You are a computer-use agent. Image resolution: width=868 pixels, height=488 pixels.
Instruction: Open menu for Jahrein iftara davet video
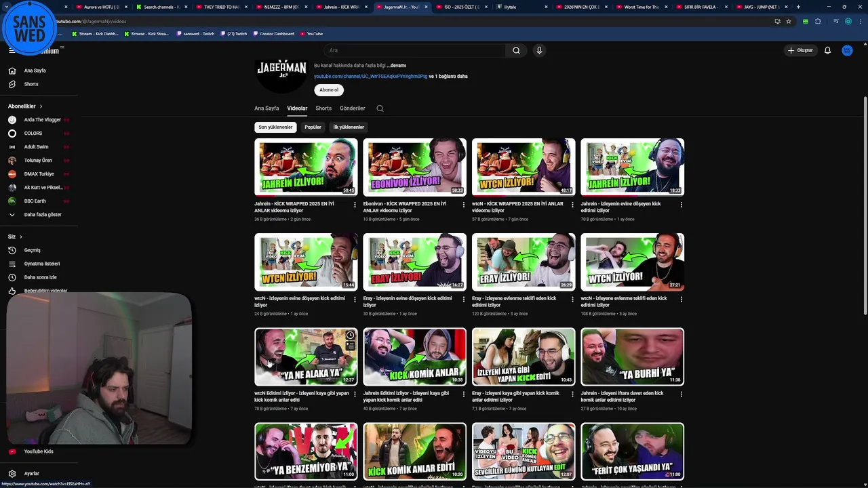[681, 394]
